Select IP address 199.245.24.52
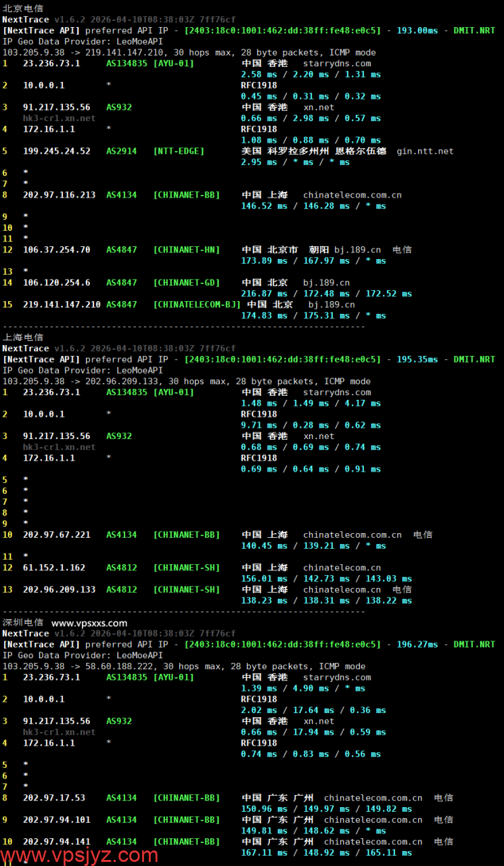This screenshot has height=866, width=504. (x=57, y=151)
